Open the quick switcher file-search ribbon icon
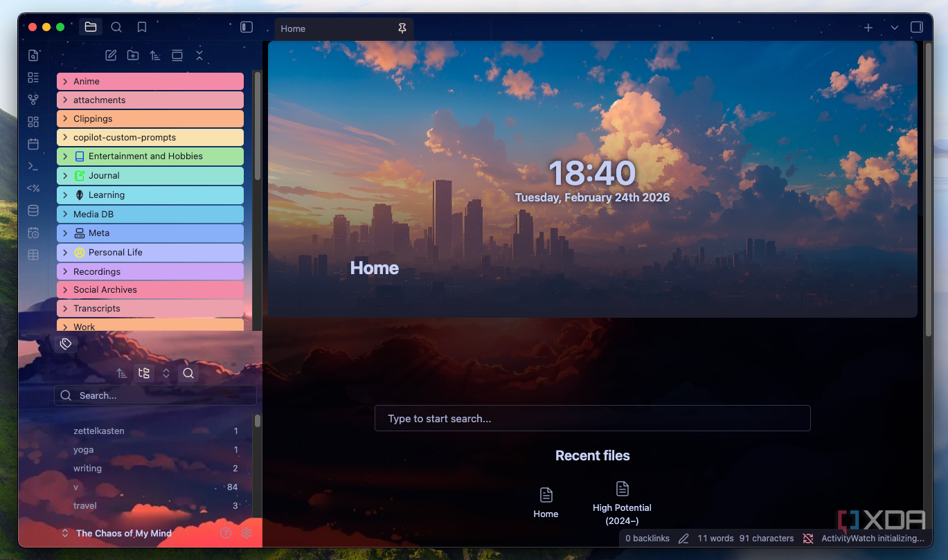This screenshot has width=948, height=560. tap(33, 55)
